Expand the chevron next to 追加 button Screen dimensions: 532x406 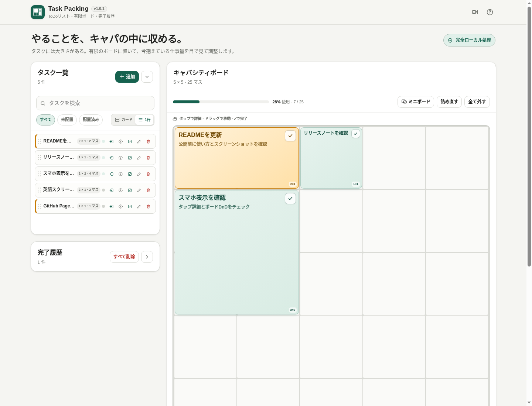(x=147, y=77)
